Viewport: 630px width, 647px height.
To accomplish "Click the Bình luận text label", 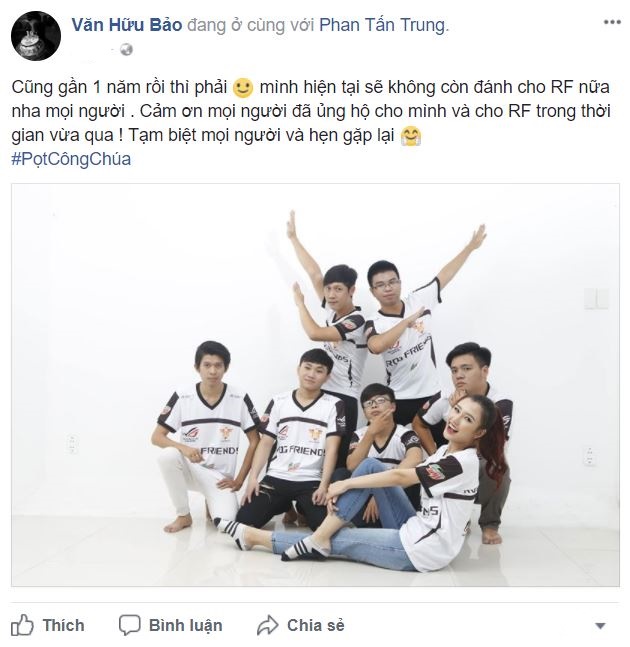I will [x=186, y=626].
